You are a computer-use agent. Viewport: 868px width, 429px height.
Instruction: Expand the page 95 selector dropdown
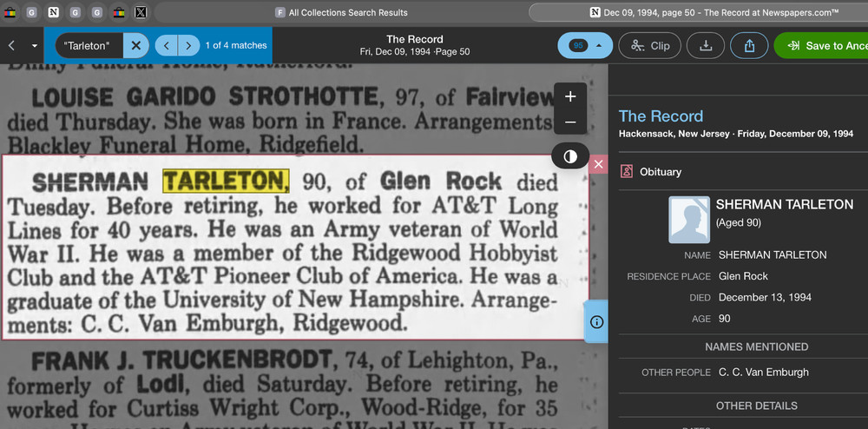(x=585, y=46)
